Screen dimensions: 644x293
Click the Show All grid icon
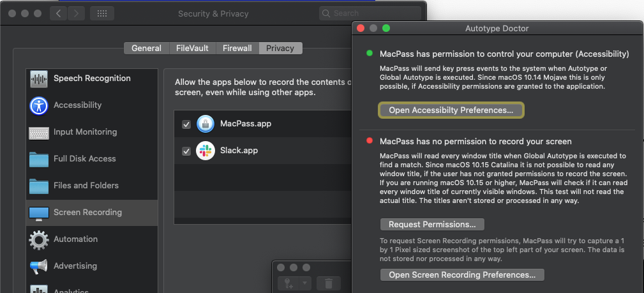click(102, 13)
